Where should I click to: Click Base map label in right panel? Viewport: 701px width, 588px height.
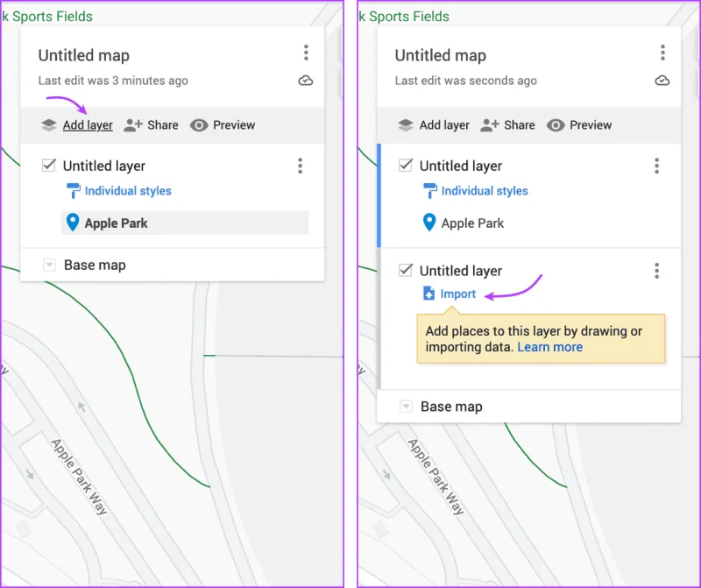(451, 407)
